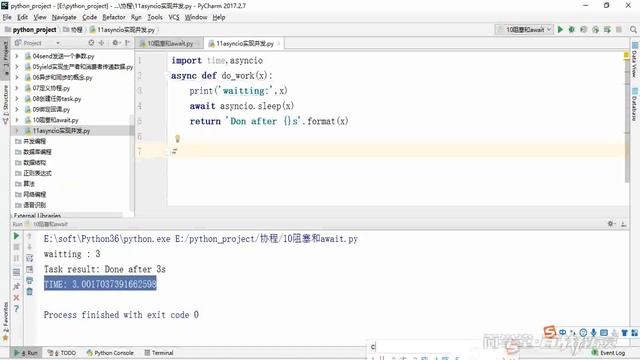640x360 pixels.
Task: Open the TODO tool window
Action: pyautogui.click(x=62, y=353)
